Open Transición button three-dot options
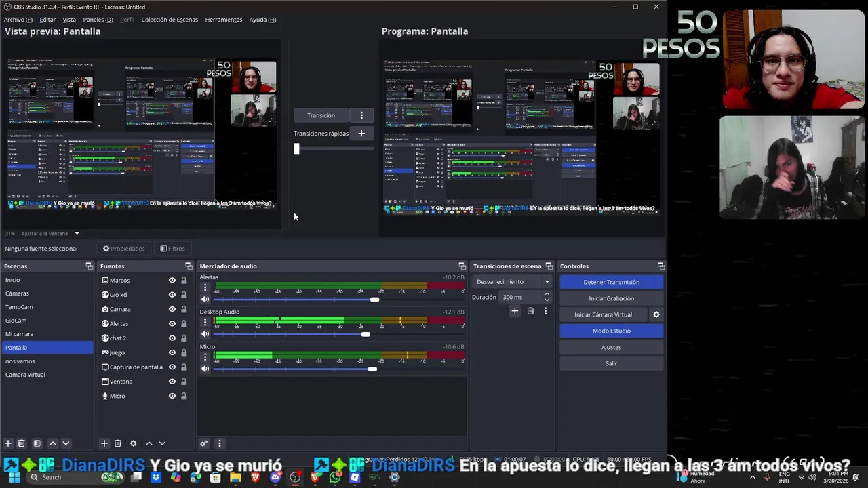Viewport: 868px width, 488px height. [x=361, y=115]
